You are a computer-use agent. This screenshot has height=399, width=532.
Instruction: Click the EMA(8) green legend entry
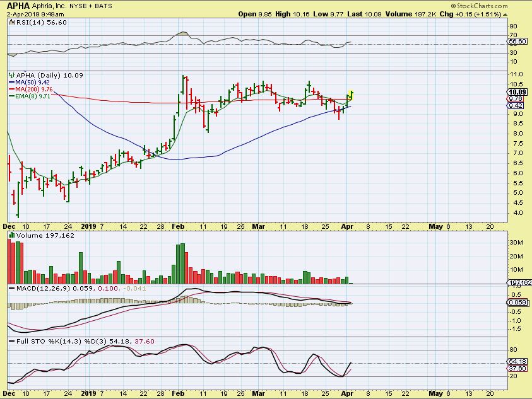(x=28, y=96)
